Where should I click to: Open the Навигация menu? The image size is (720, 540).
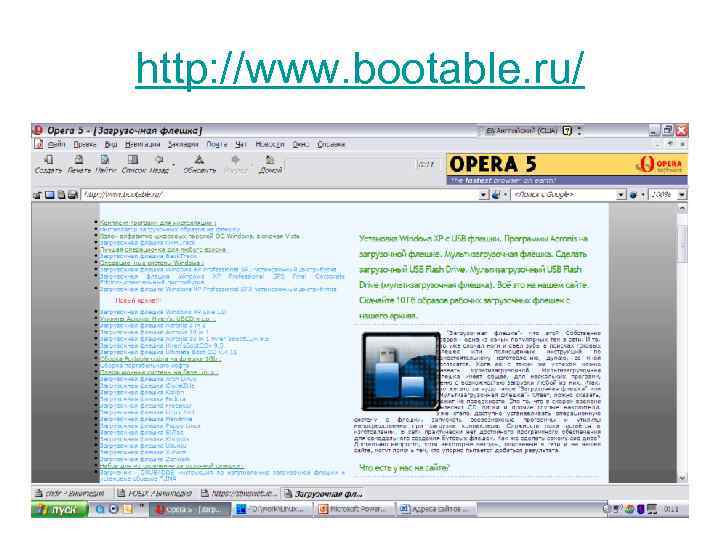click(142, 144)
